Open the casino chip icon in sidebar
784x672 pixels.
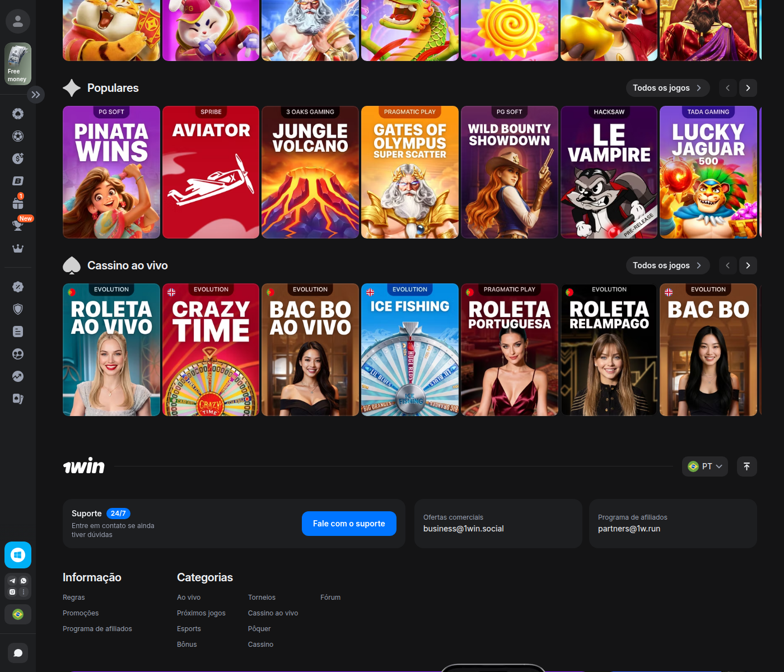(x=18, y=114)
